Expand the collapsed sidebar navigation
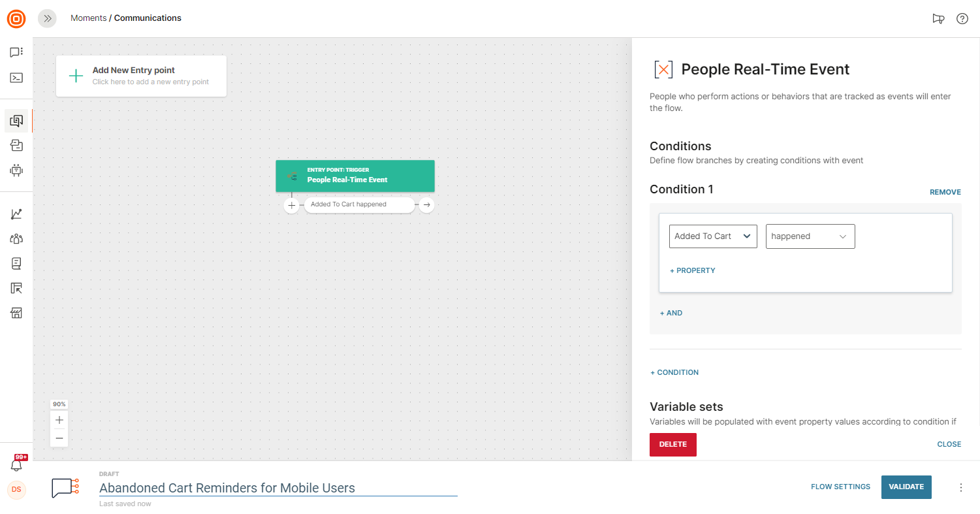 pyautogui.click(x=47, y=18)
